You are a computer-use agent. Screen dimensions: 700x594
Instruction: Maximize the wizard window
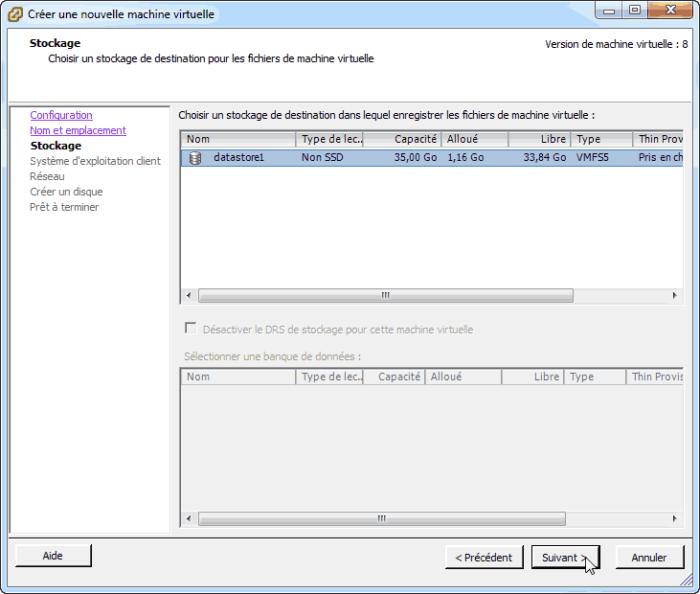tap(634, 11)
